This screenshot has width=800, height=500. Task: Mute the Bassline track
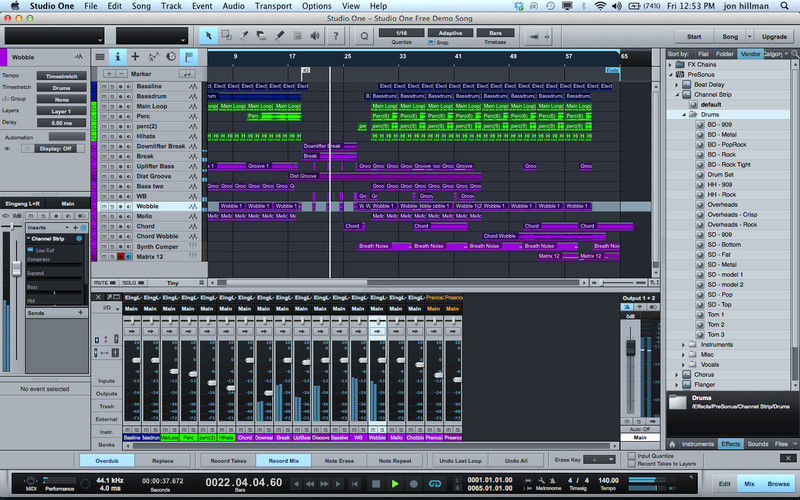(104, 86)
